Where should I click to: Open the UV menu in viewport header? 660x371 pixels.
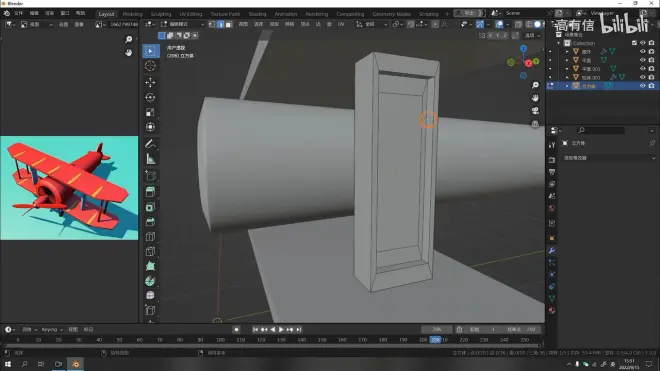point(341,24)
